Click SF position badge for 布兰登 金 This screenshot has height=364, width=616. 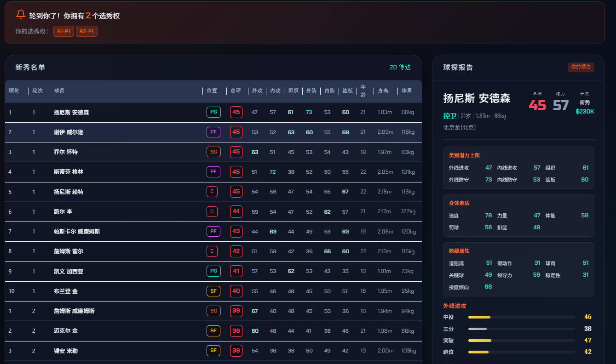point(213,291)
